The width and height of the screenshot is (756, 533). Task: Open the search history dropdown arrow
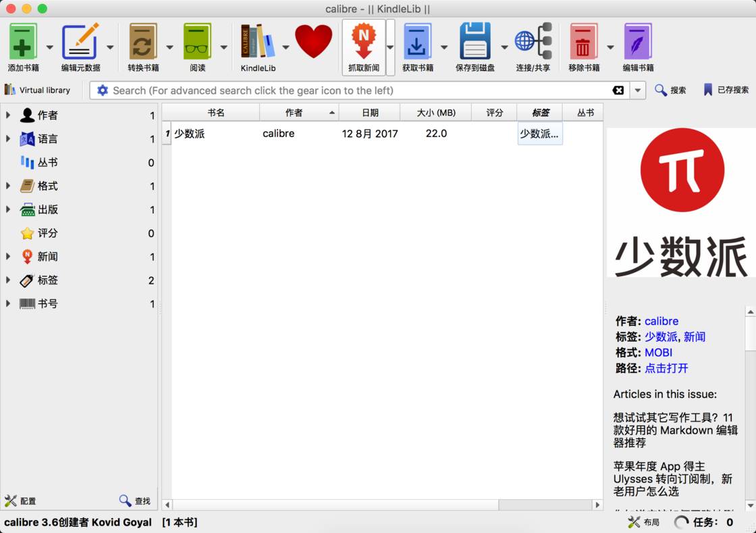[x=638, y=91]
